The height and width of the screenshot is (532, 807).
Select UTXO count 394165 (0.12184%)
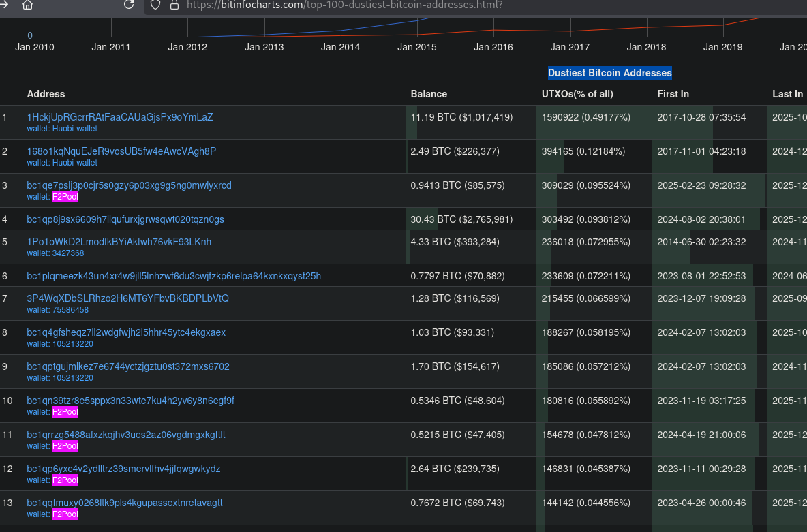pyautogui.click(x=583, y=151)
